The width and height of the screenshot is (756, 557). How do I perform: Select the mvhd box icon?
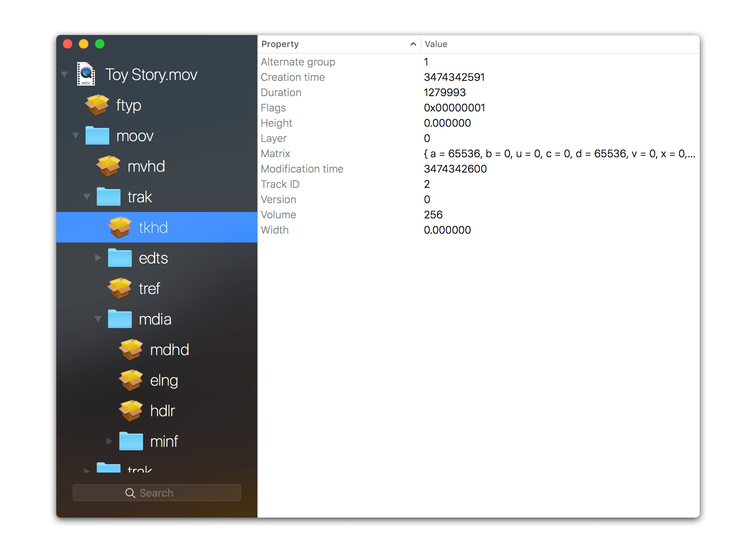point(109,166)
